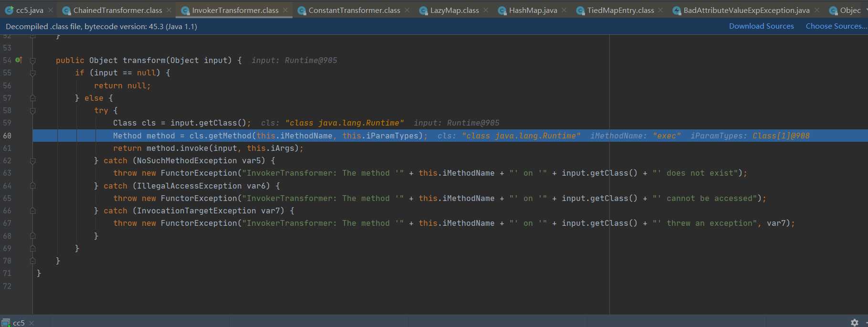This screenshot has height=327, width=868.
Task: Close the ChainedTransformer.class tab
Action: 169,10
